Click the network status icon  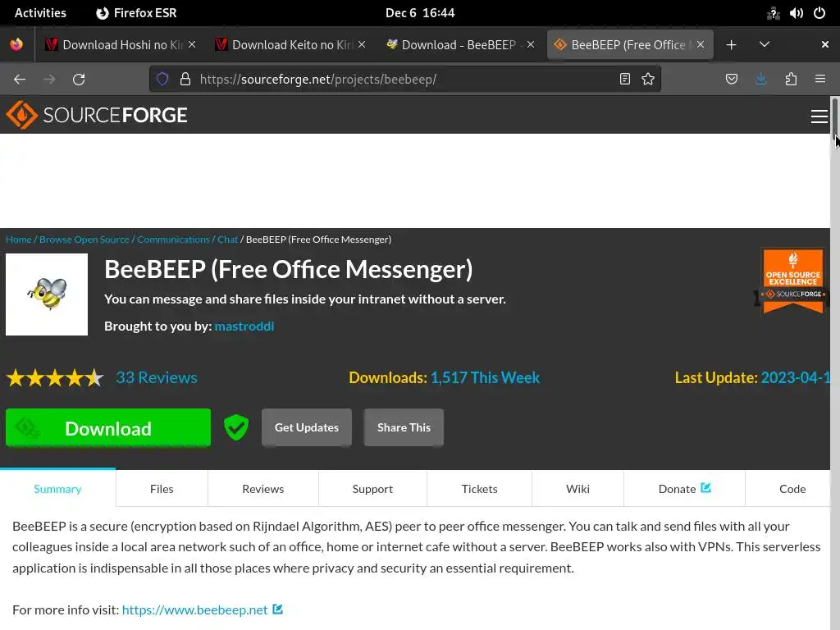coord(773,13)
